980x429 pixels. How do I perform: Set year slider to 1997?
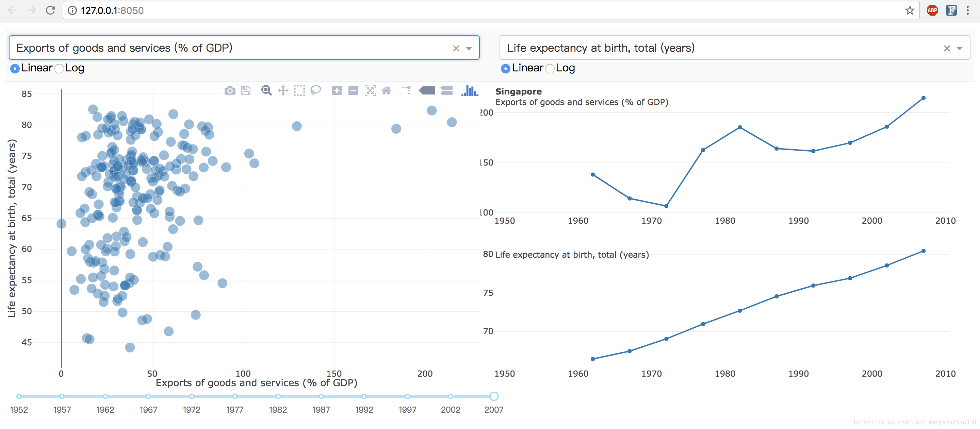pos(407,396)
